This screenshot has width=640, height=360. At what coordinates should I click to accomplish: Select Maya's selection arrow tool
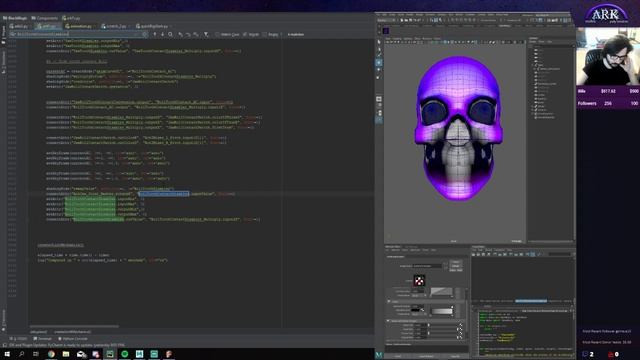(x=379, y=42)
